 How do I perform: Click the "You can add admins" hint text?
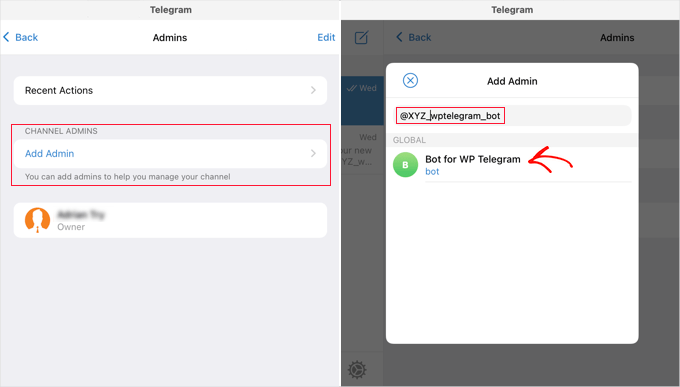point(128,177)
